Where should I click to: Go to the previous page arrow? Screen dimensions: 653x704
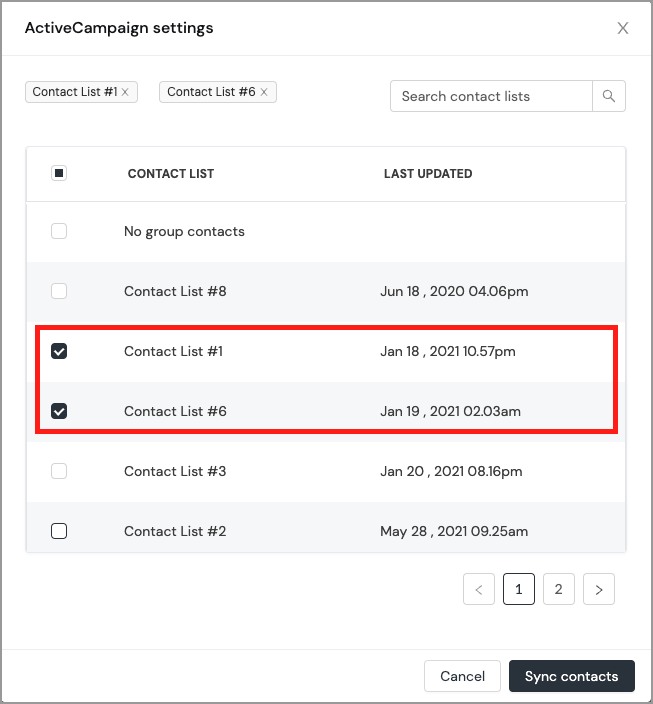point(479,589)
